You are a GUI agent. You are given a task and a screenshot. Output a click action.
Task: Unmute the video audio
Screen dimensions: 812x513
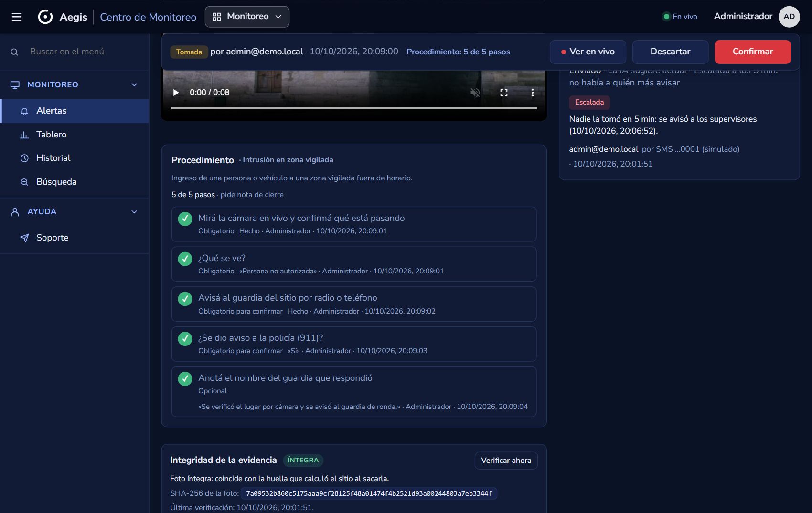475,93
